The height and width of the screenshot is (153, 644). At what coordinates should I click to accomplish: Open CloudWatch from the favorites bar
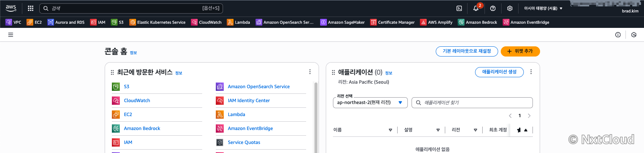[x=206, y=22]
